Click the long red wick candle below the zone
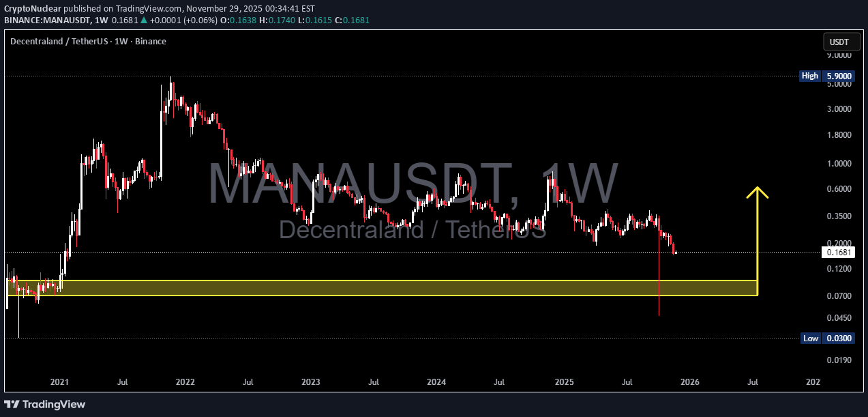Viewport: 868px width, 417px height. 659,304
